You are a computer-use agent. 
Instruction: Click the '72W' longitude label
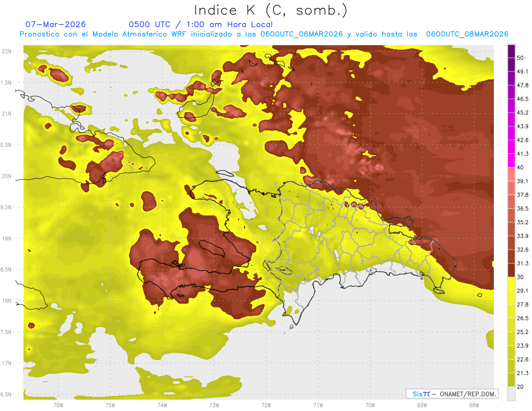tap(266, 405)
